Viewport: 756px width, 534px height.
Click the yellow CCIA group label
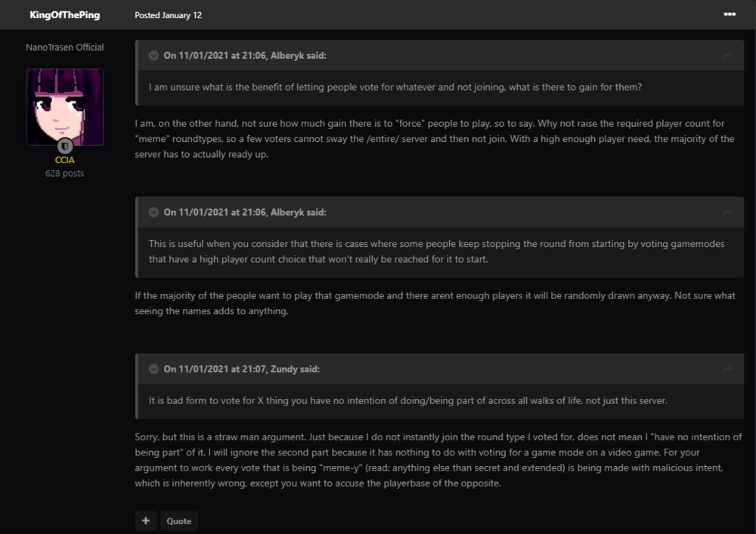click(65, 160)
